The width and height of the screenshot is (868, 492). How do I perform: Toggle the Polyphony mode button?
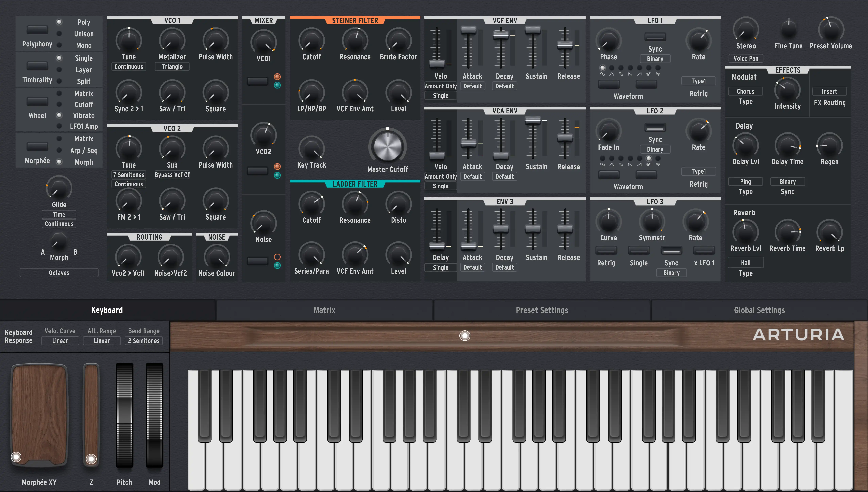(37, 30)
